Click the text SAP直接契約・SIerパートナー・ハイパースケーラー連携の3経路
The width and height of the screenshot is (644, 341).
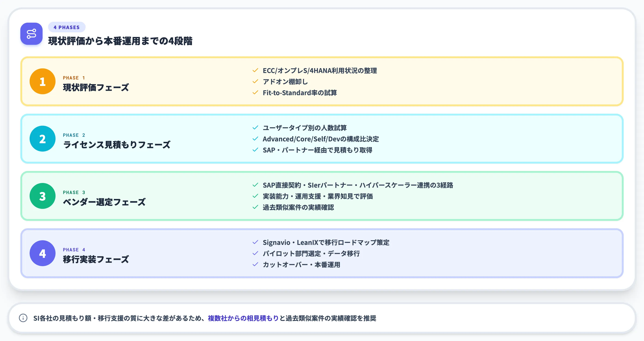tap(358, 185)
